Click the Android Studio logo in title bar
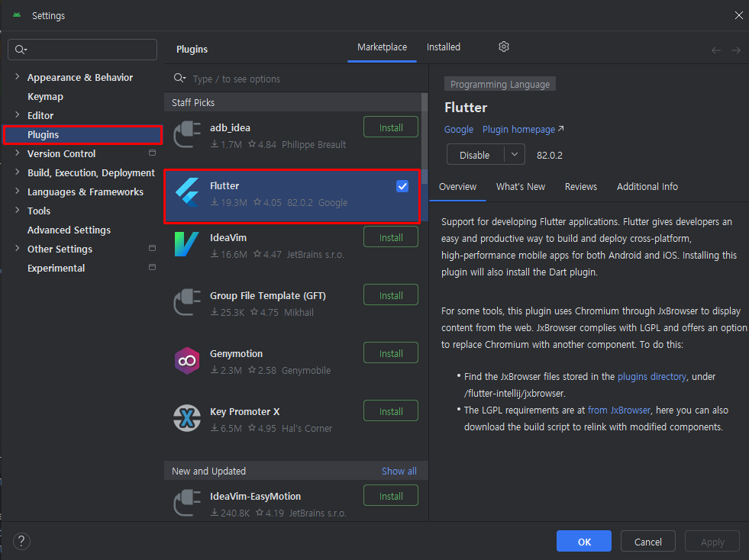 coord(17,15)
